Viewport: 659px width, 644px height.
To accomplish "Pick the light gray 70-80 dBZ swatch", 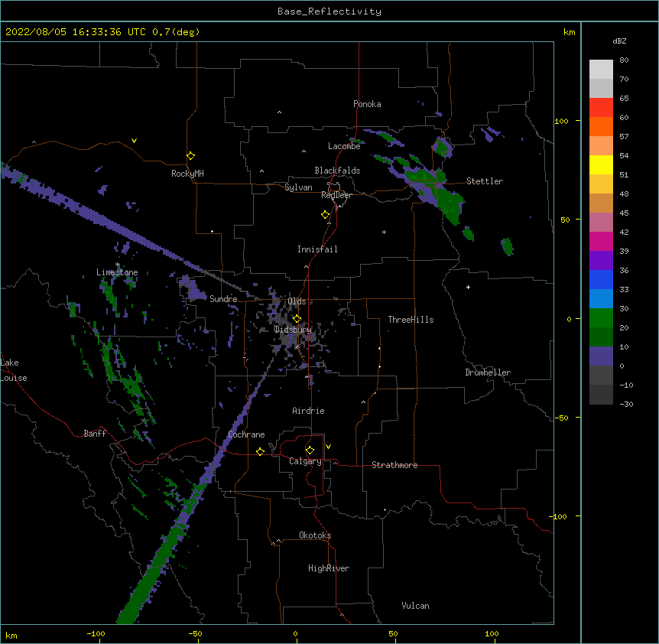I will pos(601,70).
